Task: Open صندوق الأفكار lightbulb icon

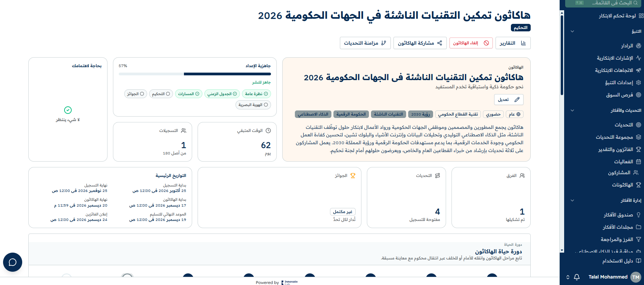Action: 639,215
